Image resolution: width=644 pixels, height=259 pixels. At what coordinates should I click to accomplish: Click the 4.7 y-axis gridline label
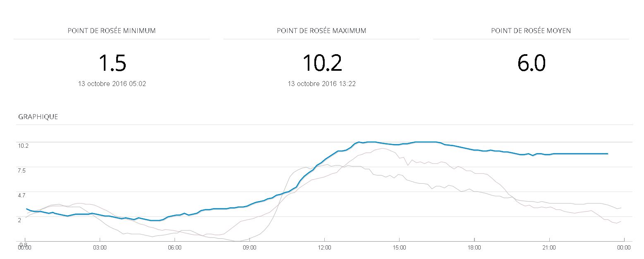22,195
